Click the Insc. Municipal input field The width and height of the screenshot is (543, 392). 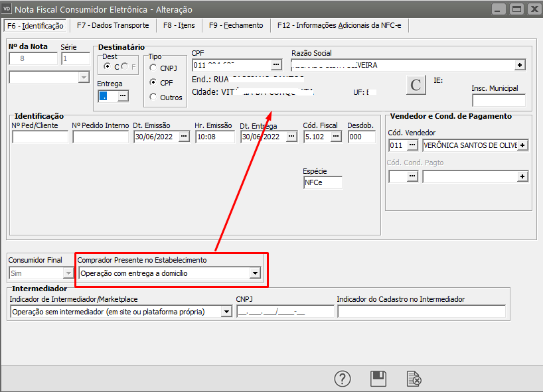point(498,100)
